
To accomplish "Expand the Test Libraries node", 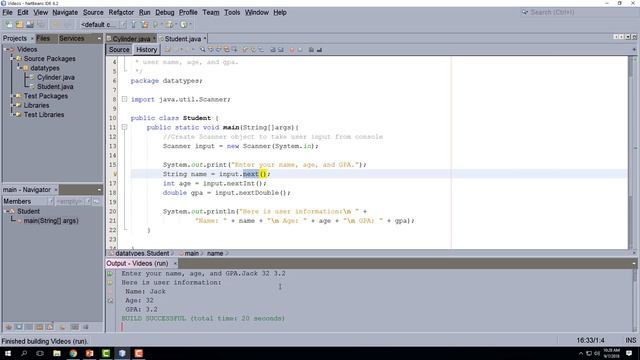I will click(x=12, y=115).
